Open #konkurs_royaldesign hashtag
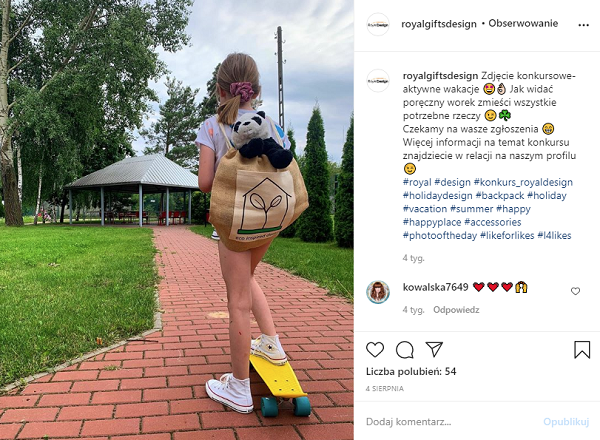 523,182
